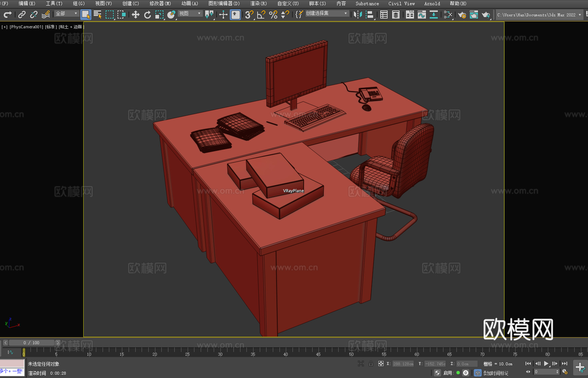The width and height of the screenshot is (588, 378).
Task: Toggle Window/Crossing selection mode
Action: (122, 14)
